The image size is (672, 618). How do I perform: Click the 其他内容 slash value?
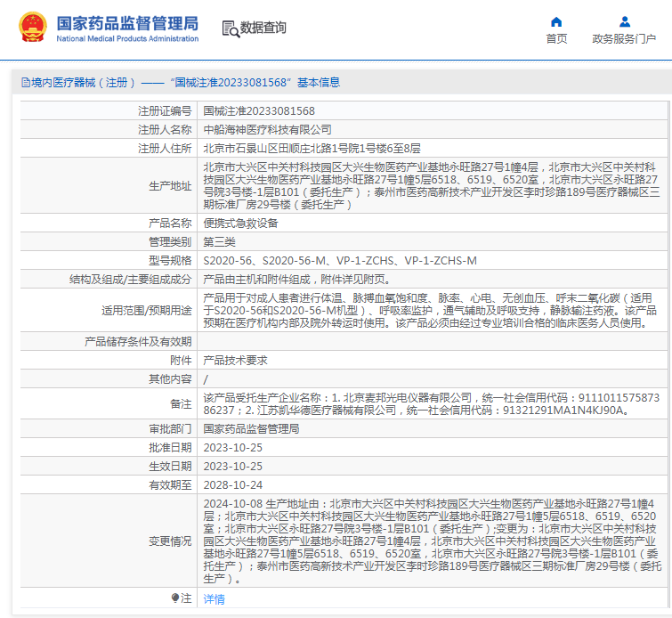[x=206, y=379]
